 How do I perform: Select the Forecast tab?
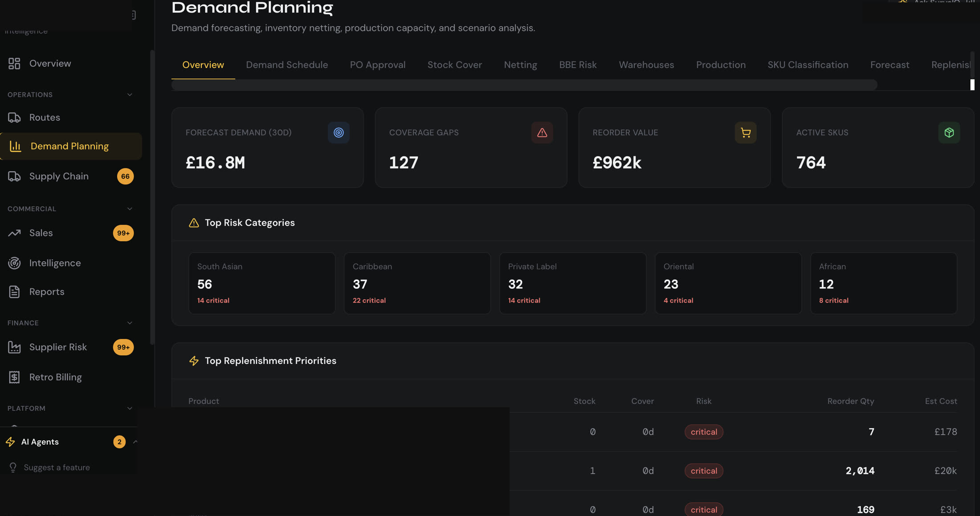pos(890,65)
